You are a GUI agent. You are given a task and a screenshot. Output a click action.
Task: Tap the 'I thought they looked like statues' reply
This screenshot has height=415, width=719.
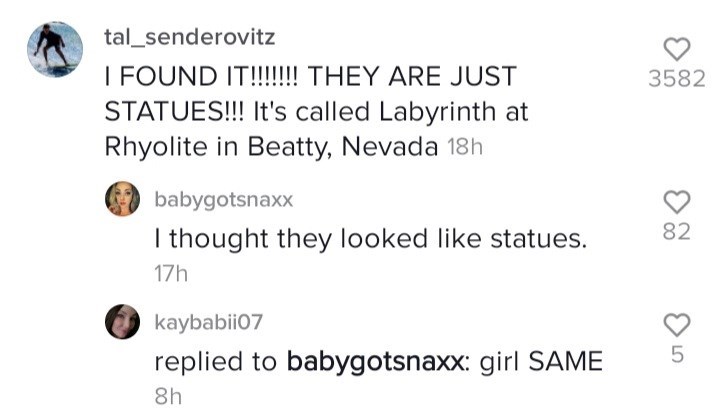pyautogui.click(x=371, y=239)
